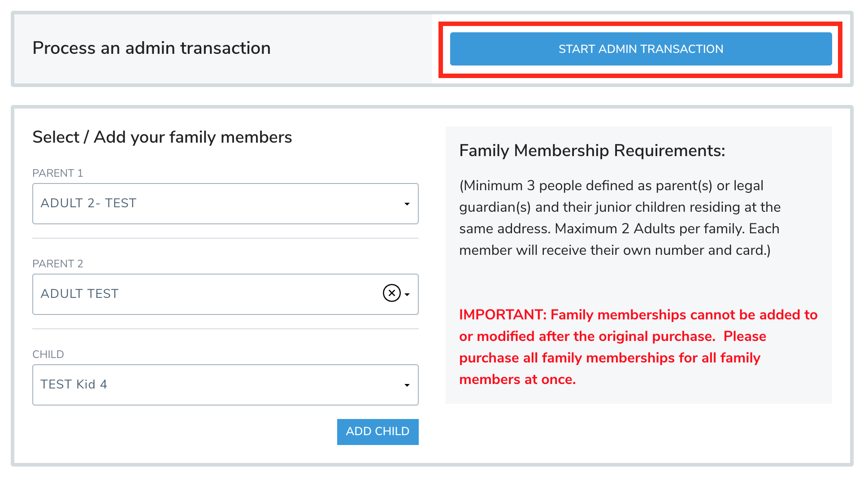Expand the PARENT 2 dropdown arrow

(408, 295)
